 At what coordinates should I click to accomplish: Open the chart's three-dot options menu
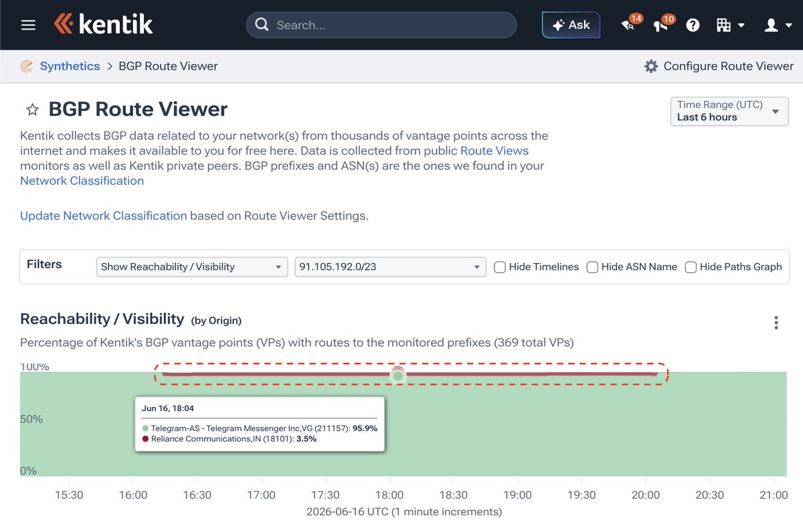pos(776,323)
